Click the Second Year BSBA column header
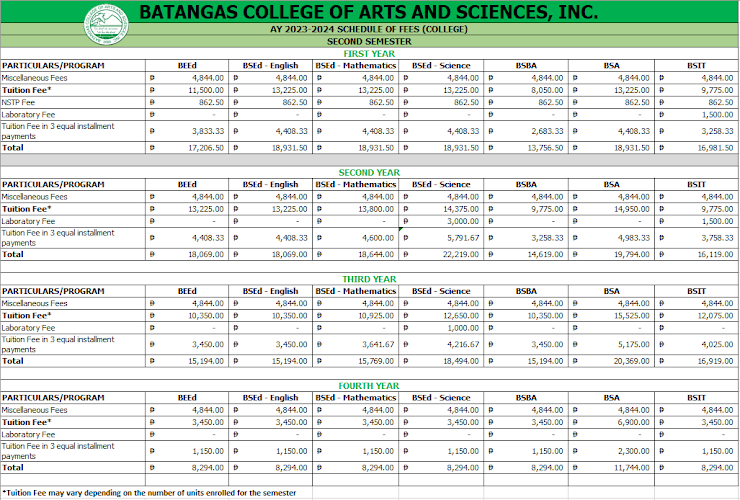Image resolution: width=740 pixels, height=500 pixels. point(526,185)
